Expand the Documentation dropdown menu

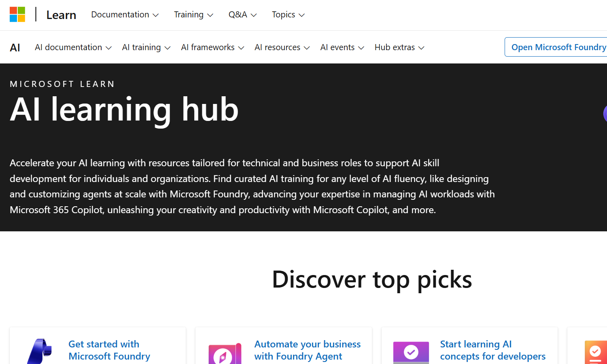125,15
